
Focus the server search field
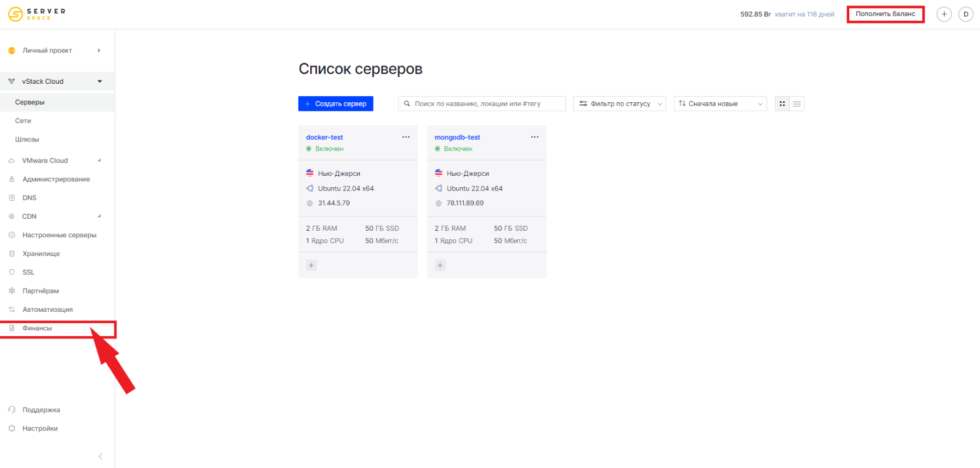(x=482, y=103)
